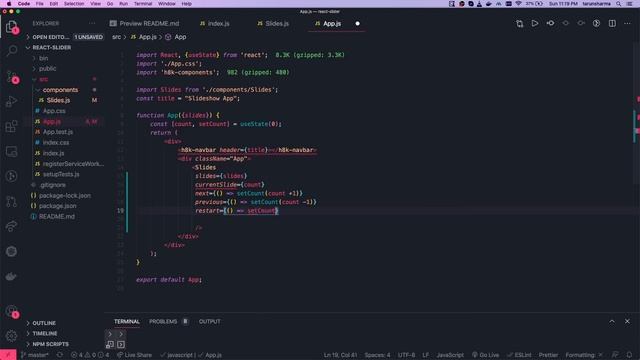Click the Wi-Fi icon in the menu bar

coord(518,4)
